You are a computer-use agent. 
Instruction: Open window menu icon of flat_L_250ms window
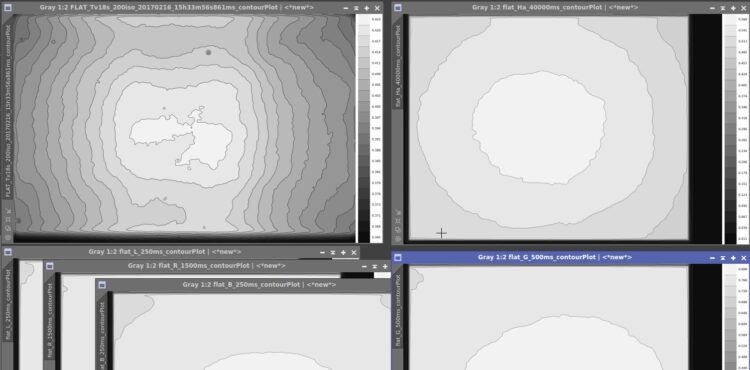click(x=8, y=252)
